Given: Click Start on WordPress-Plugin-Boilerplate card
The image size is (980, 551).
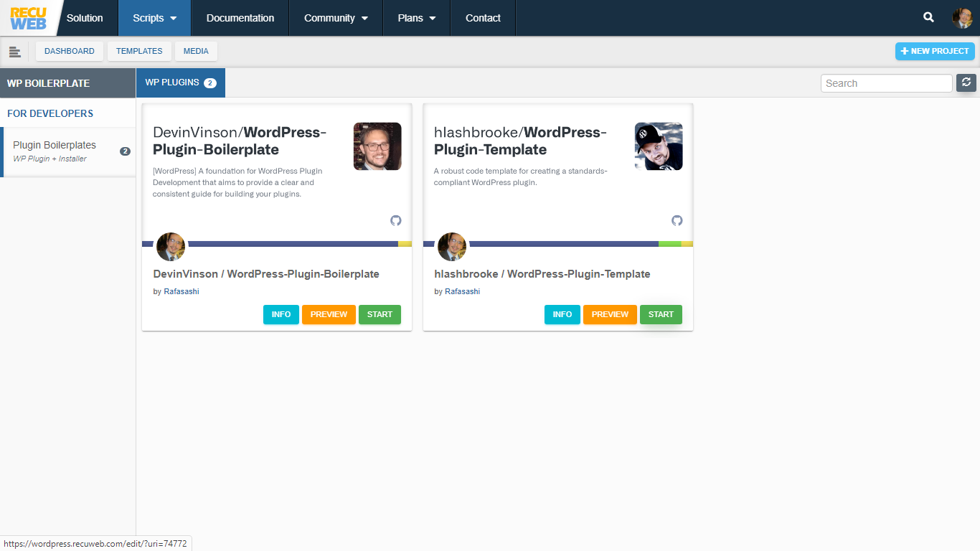Looking at the screenshot, I should point(380,314).
